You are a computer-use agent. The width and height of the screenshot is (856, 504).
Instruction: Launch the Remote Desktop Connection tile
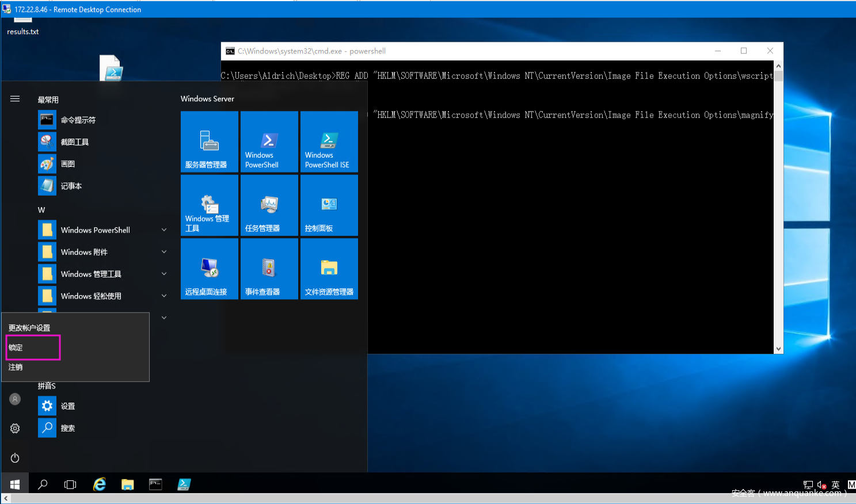[x=209, y=269]
